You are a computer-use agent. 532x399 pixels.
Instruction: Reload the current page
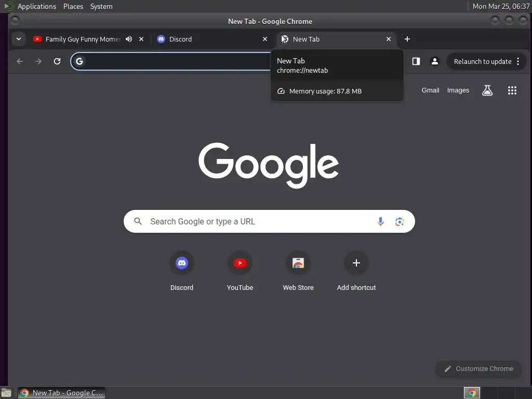57,61
